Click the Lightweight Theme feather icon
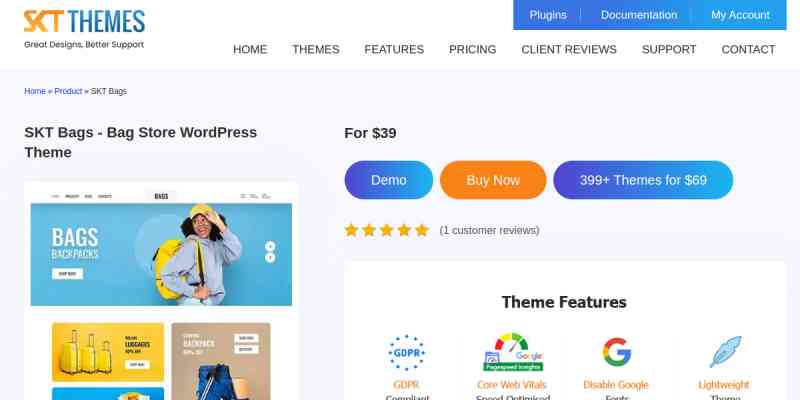The image size is (800, 400). pyautogui.click(x=724, y=352)
